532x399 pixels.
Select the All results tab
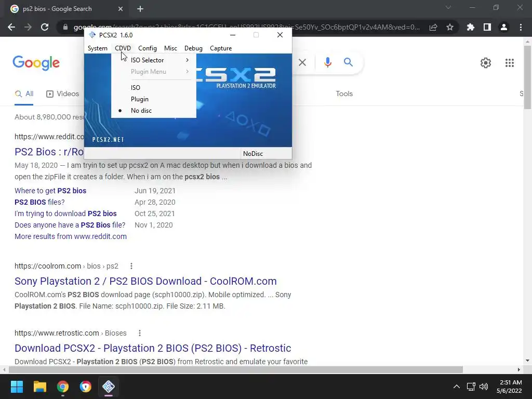(24, 94)
